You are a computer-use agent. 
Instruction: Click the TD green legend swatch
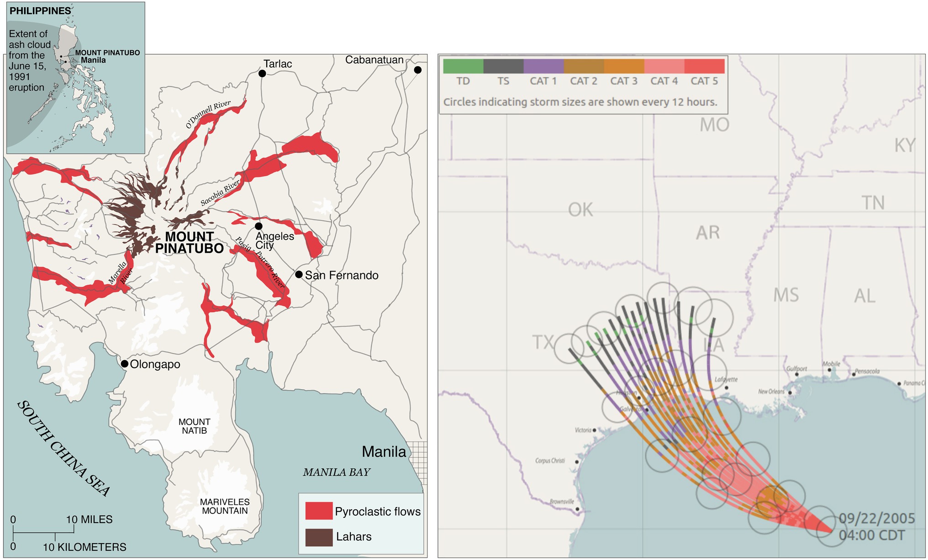463,66
